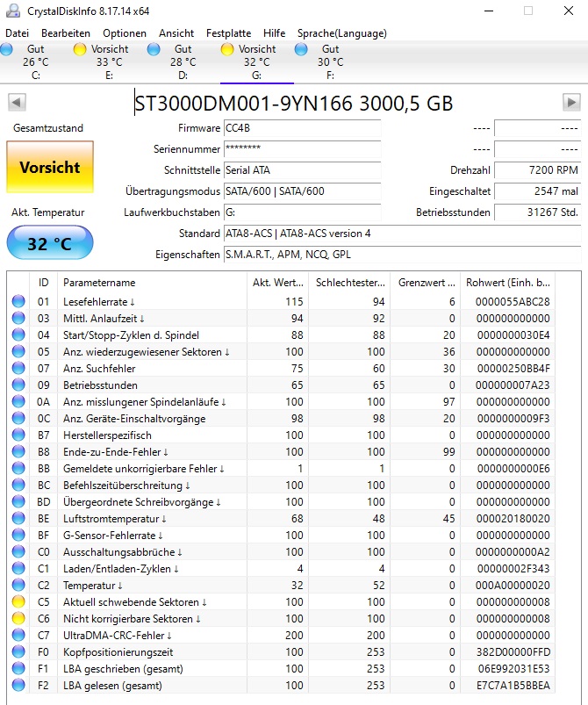This screenshot has width=588, height=705.
Task: Open the Datei menu
Action: [17, 33]
